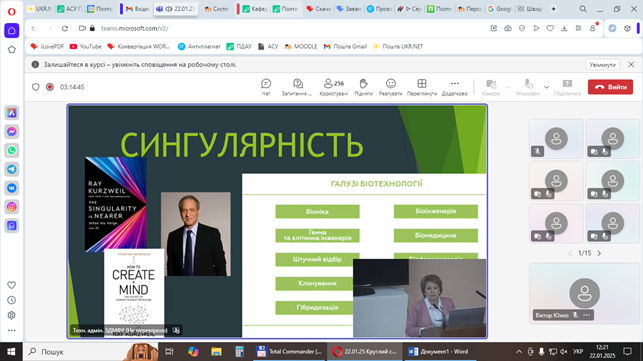The height and width of the screenshot is (361, 643).
Task: Go to previous page of participant tiles
Action: [570, 254]
